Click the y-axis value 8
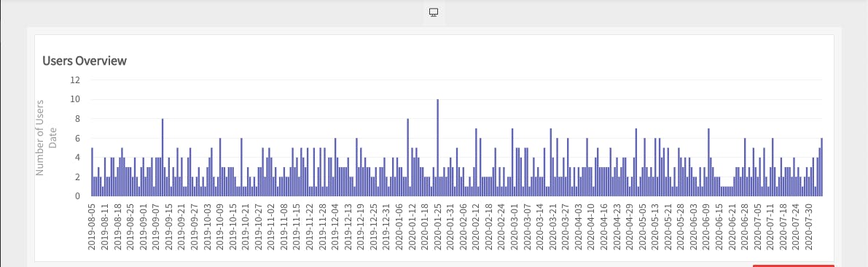Viewport: 868px width, 267px height. point(78,118)
